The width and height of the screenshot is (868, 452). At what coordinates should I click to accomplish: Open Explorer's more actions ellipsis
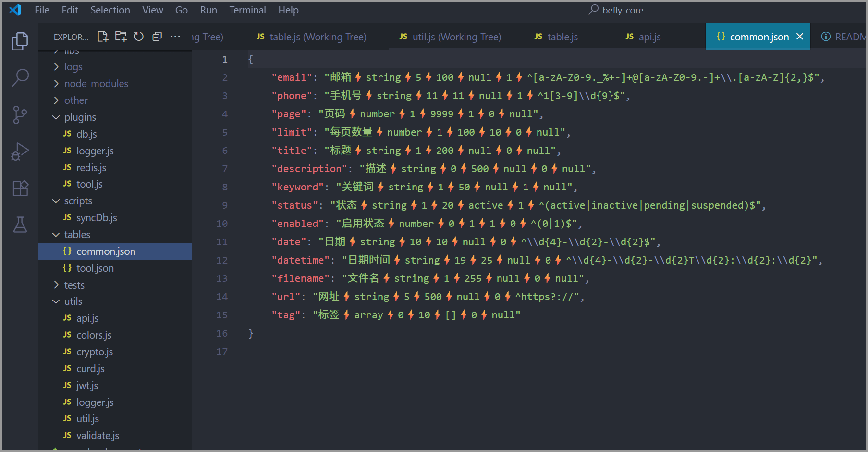pos(175,37)
